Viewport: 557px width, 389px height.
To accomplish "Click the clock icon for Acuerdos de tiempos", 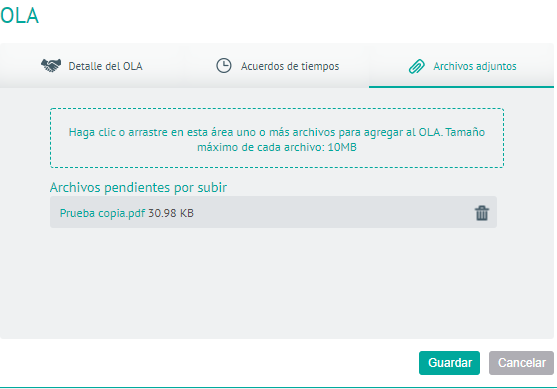I will [x=224, y=66].
